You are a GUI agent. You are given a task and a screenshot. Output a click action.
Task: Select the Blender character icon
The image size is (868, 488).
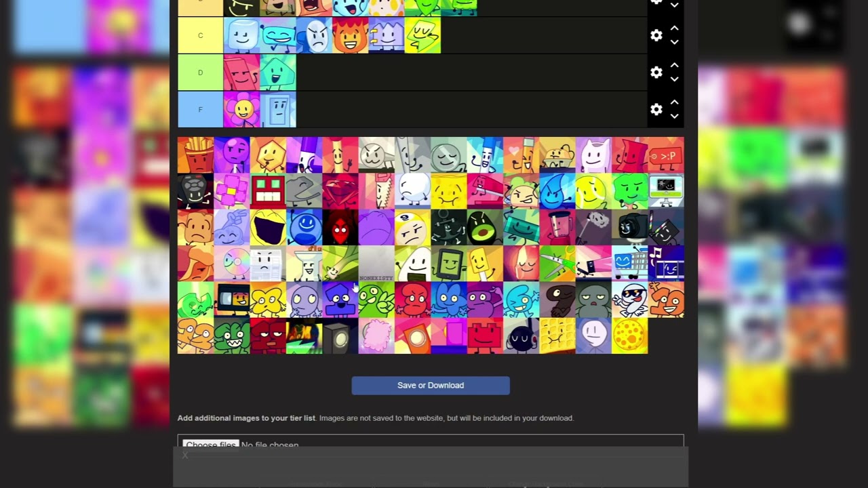(x=557, y=227)
